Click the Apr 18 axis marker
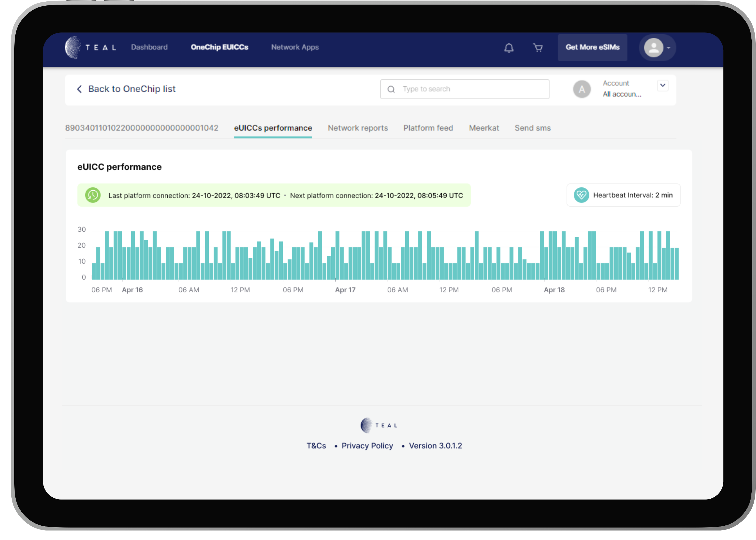 tap(554, 290)
